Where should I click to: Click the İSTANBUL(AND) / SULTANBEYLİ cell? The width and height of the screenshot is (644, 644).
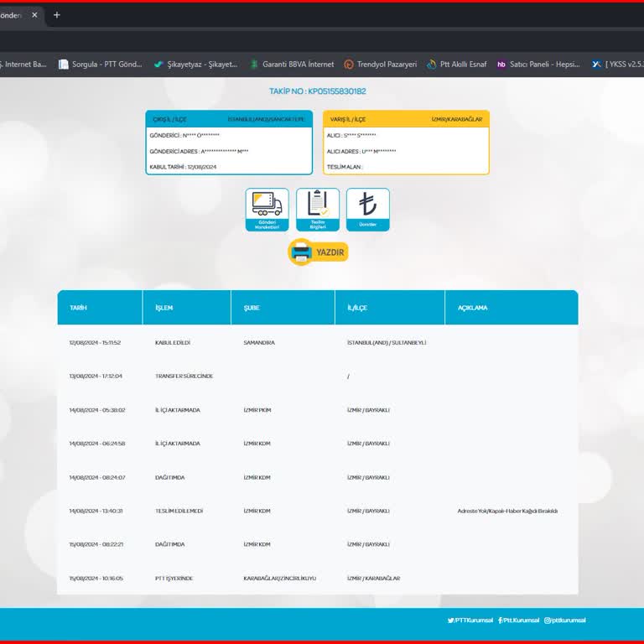(387, 342)
